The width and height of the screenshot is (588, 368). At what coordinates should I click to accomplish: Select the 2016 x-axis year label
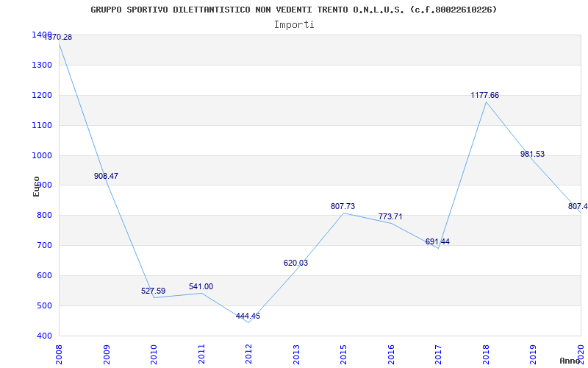391,355
